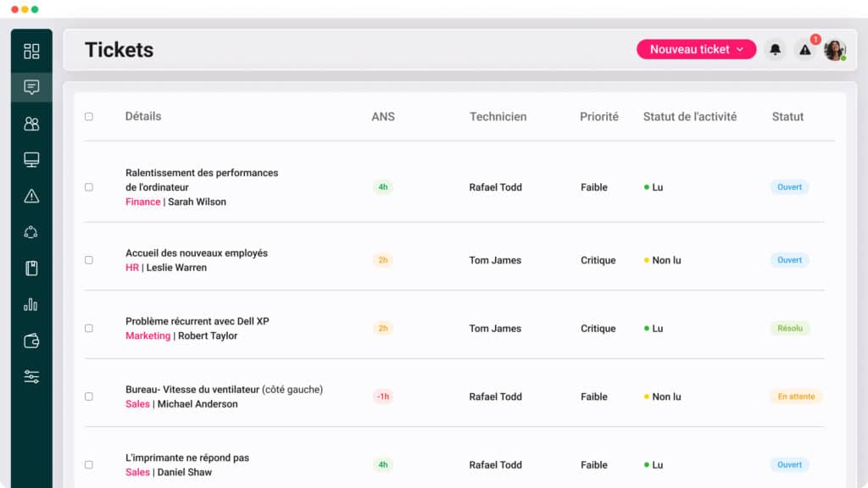Click the Tickets page title

tap(119, 50)
